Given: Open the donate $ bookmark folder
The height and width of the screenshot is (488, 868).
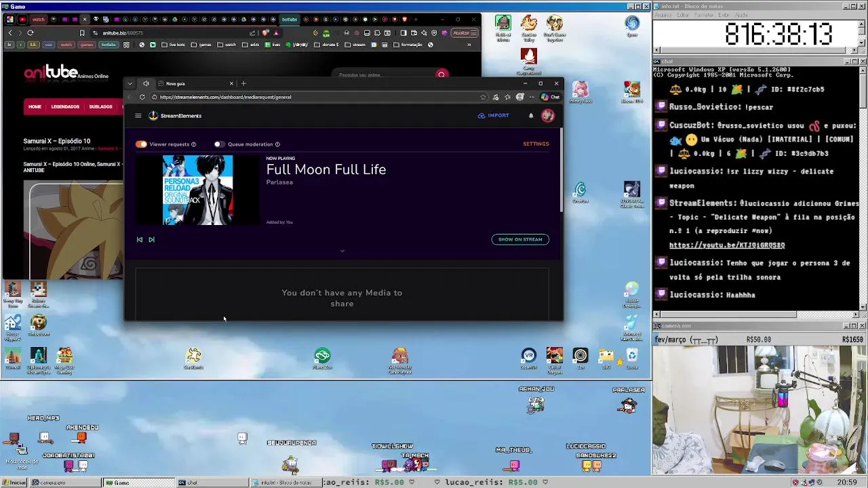Looking at the screenshot, I should [x=328, y=45].
